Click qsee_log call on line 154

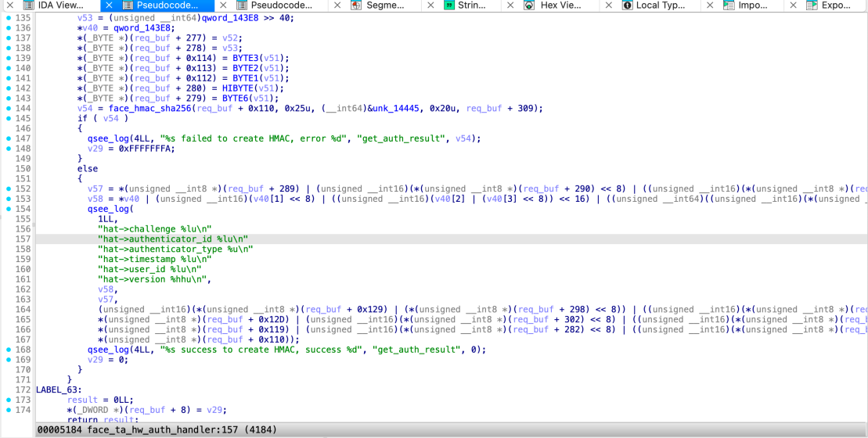108,209
